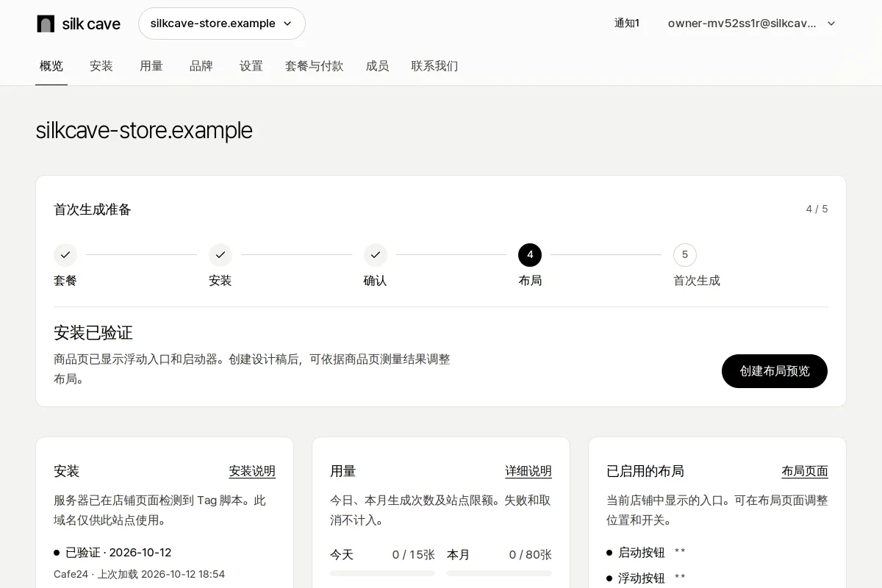The width and height of the screenshot is (882, 588).
Task: Open the 成员 tab
Action: [378, 66]
